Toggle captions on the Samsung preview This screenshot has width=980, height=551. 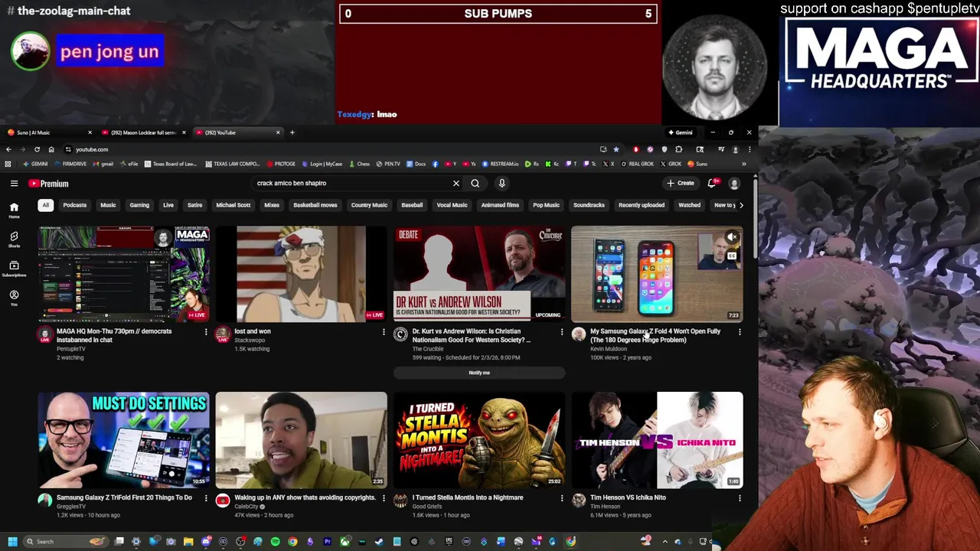tap(732, 256)
